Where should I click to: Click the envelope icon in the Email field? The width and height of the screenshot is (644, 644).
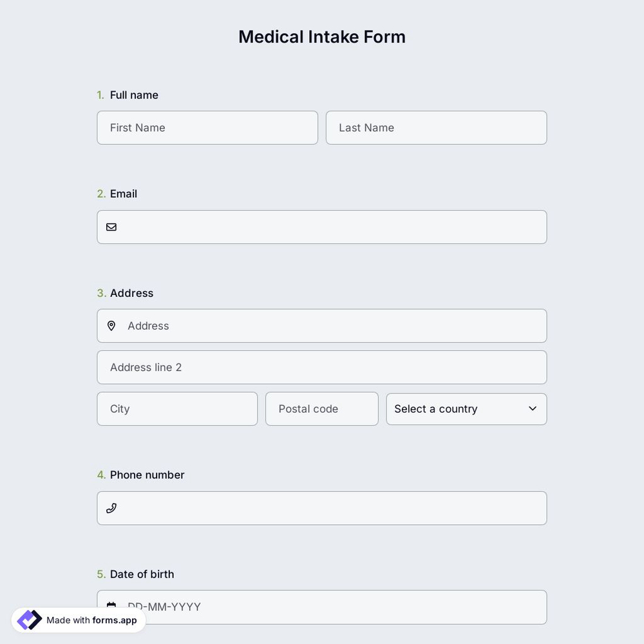tap(111, 226)
